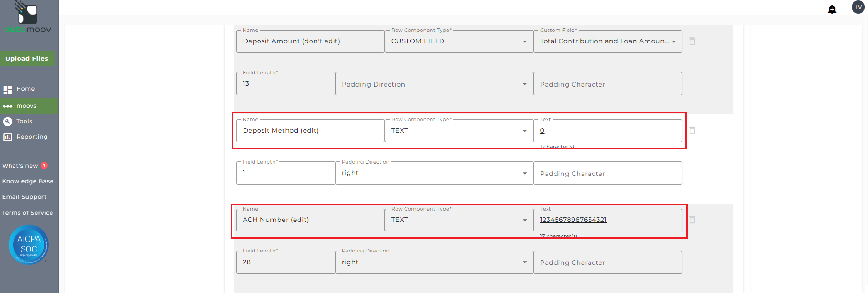Open What's new link with badge
Viewport: 868px width, 293px height.
[x=20, y=166]
